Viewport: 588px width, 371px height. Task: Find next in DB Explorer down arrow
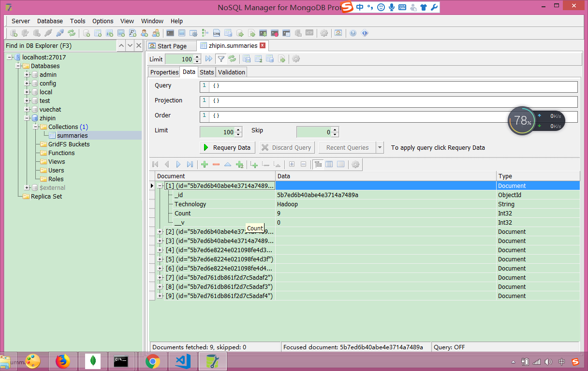pos(130,45)
